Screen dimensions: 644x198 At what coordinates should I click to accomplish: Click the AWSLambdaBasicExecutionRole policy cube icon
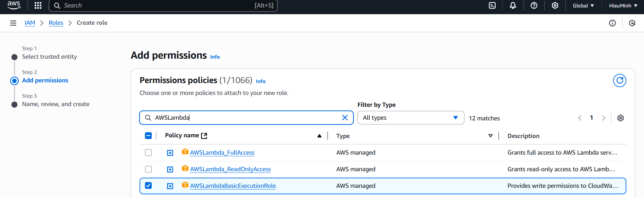pyautogui.click(x=185, y=185)
